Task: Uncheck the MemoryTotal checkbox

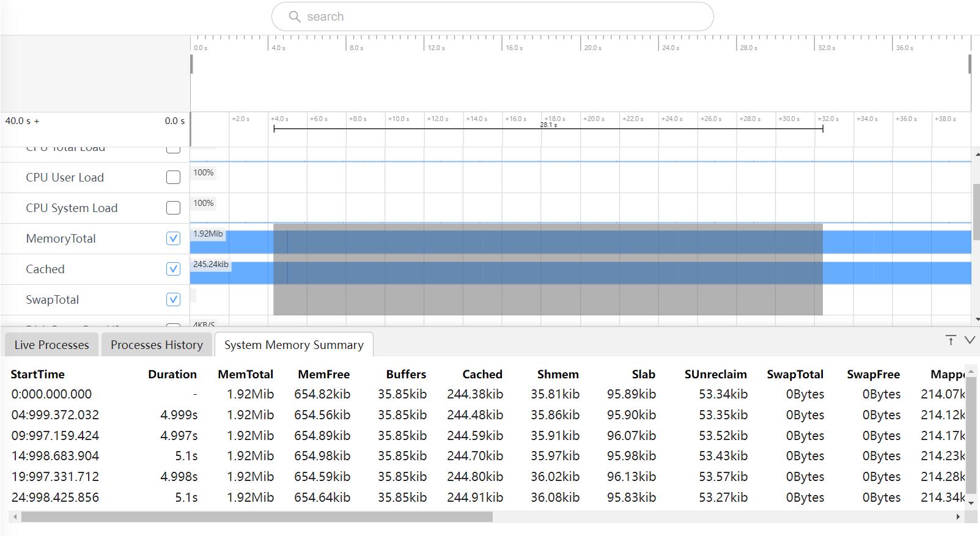Action: click(174, 238)
